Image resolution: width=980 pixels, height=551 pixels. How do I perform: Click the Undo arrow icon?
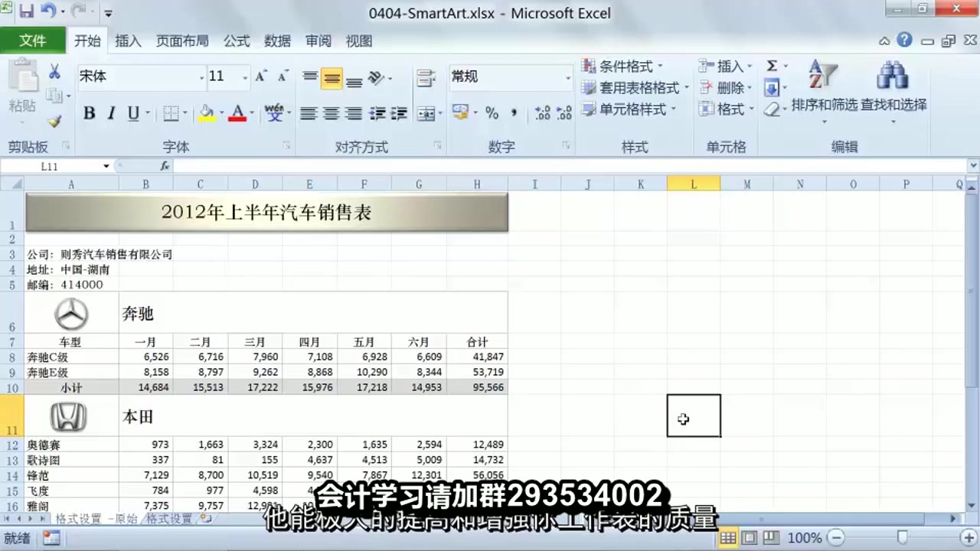48,11
